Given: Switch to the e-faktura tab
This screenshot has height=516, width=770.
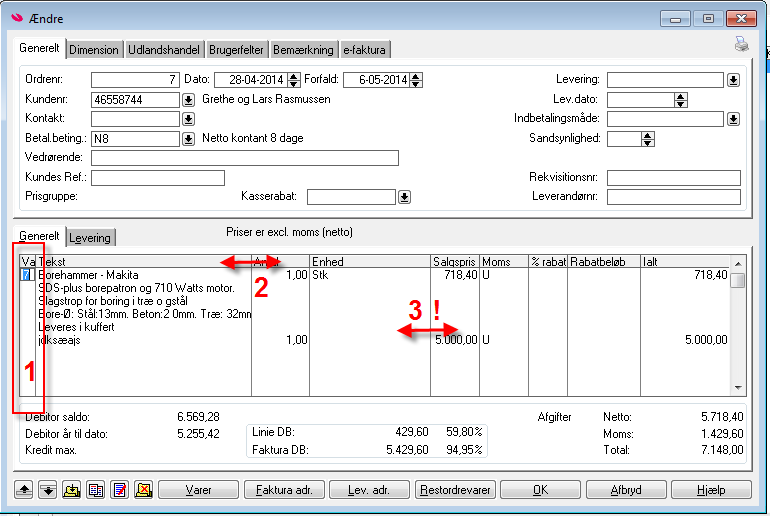Looking at the screenshot, I should pos(364,50).
